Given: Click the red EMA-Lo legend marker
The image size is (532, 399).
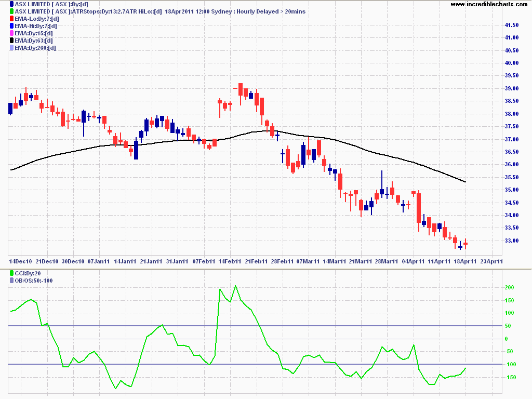Looking at the screenshot, I should [x=4, y=19].
